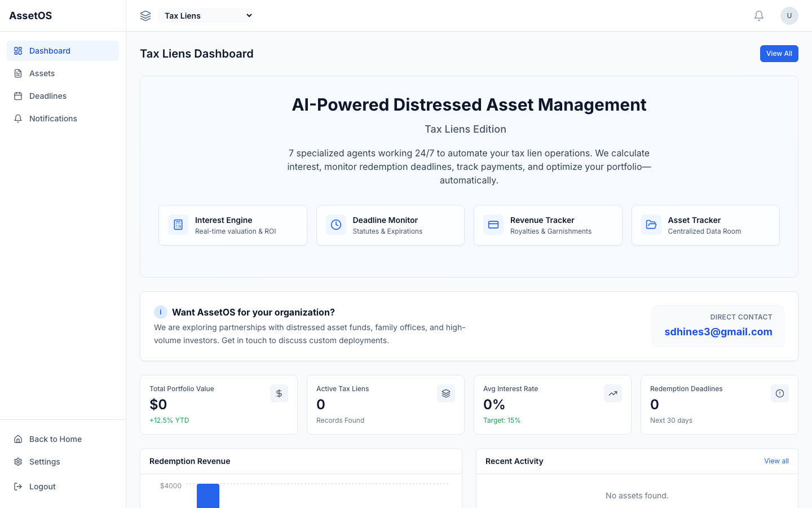Click the dollar icon in Total Portfolio Value
Screen dimensions: 812x508
(279, 393)
